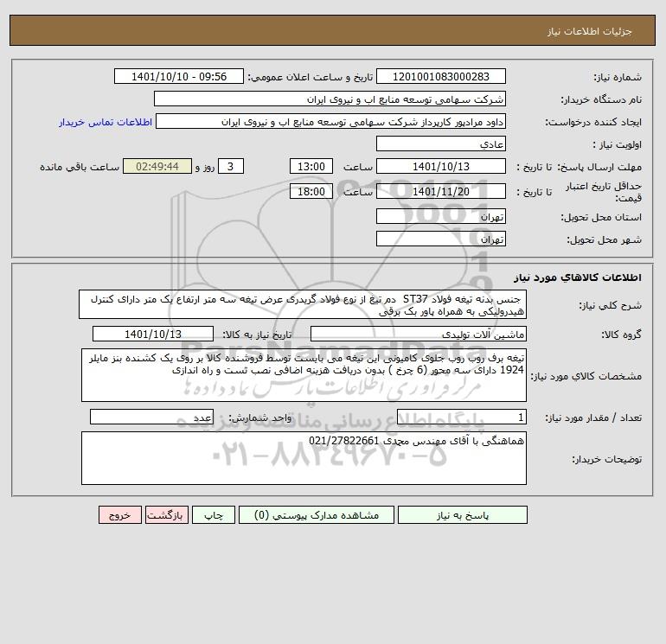Click the label 'مهلت ارسال پاسخ: تا تاریخ :'
Viewport: 666px width, 644px height.
[x=579, y=167]
